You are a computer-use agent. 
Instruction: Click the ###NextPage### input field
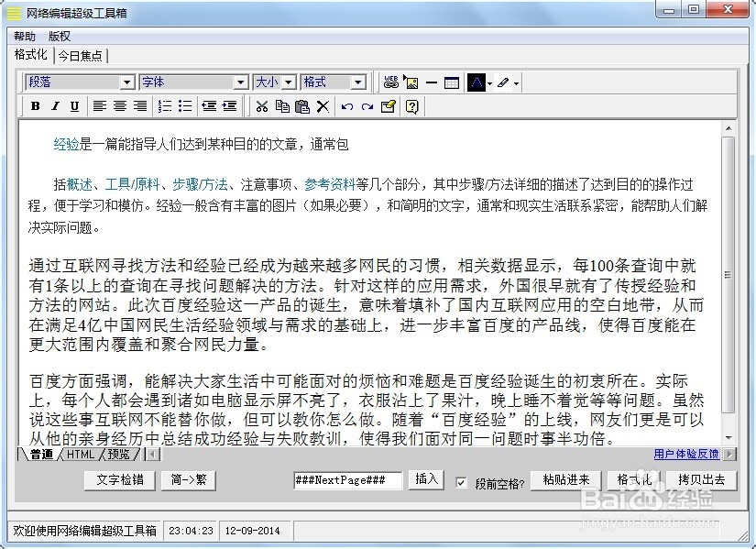pos(347,480)
